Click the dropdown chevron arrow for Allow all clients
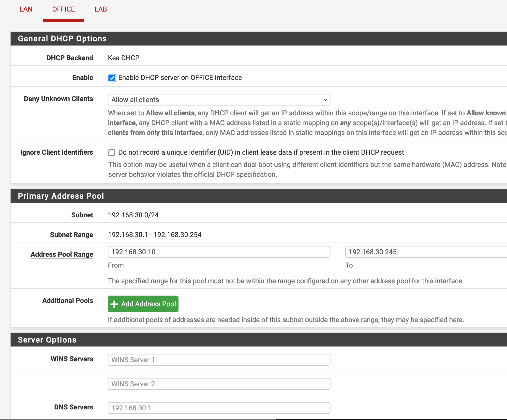The image size is (507, 420). click(325, 100)
